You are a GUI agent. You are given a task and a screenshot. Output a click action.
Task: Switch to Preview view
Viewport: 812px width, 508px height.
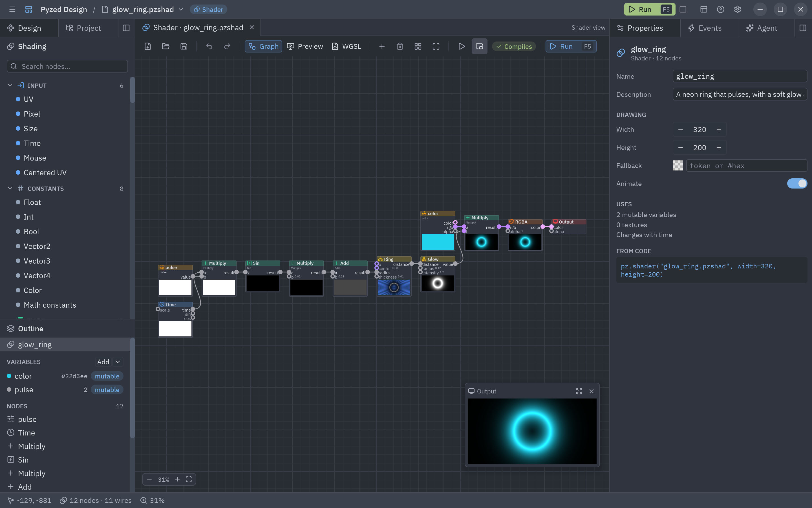click(x=305, y=46)
